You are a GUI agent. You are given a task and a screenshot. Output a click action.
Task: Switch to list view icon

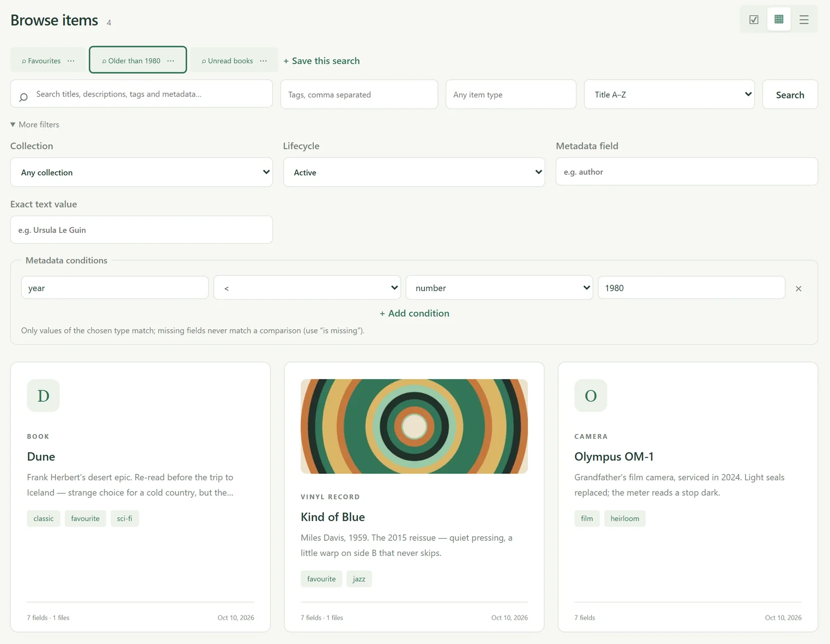804,20
